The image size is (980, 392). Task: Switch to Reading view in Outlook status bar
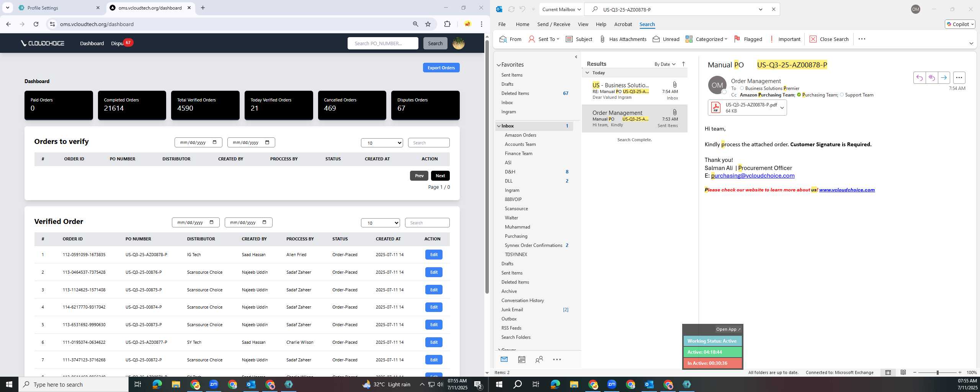coord(903,372)
